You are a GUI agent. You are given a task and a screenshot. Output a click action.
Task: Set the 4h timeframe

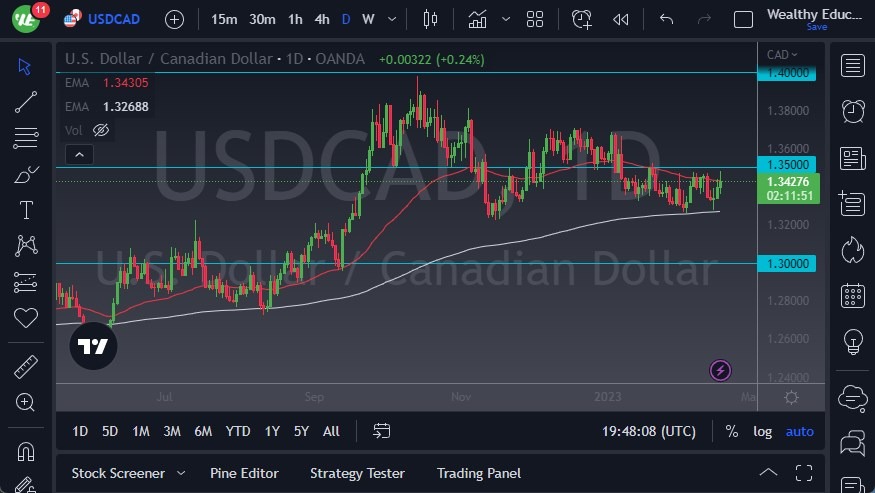[321, 19]
